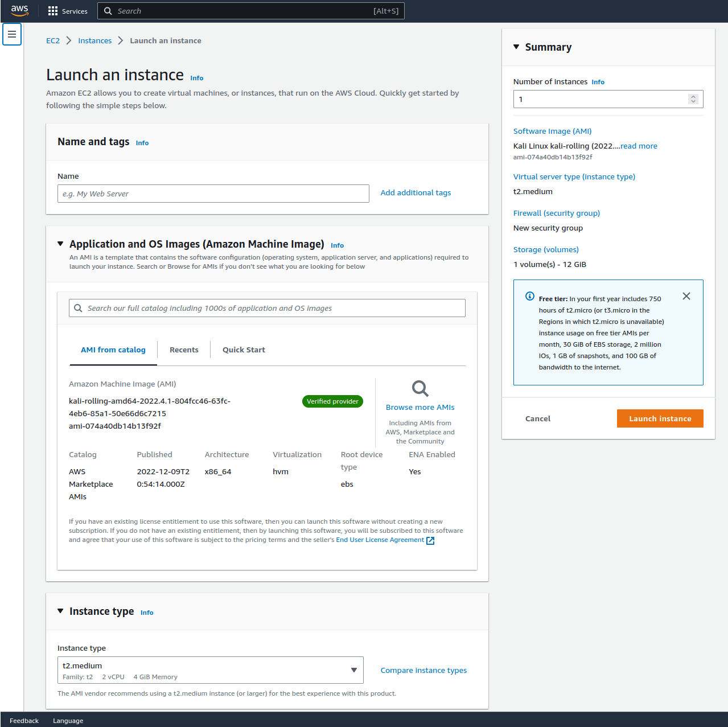Collapse the Summary panel
The image size is (728, 727).
pos(516,47)
